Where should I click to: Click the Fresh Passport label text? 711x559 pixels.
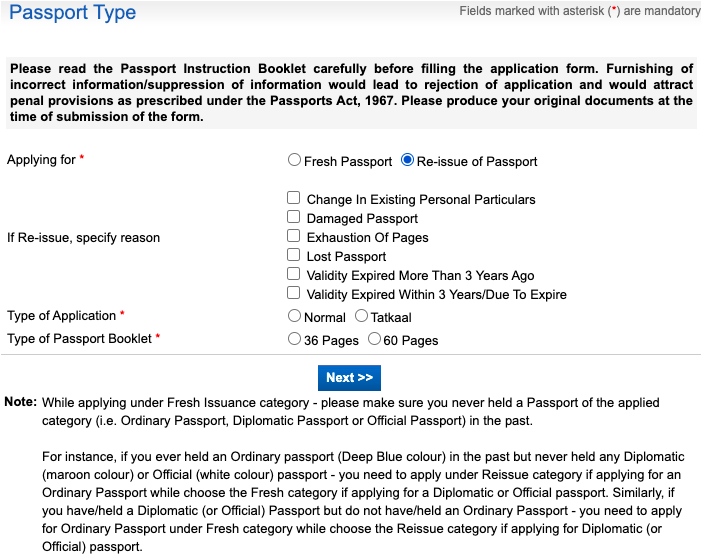[x=348, y=161]
